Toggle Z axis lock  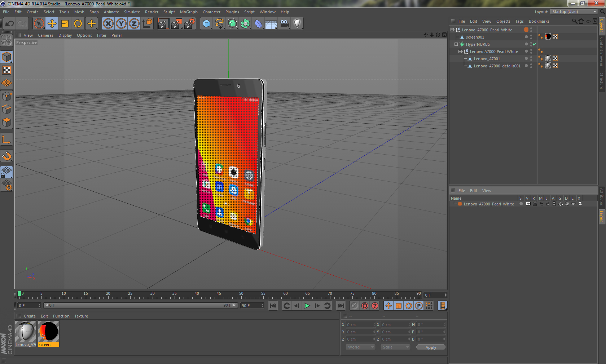134,24
